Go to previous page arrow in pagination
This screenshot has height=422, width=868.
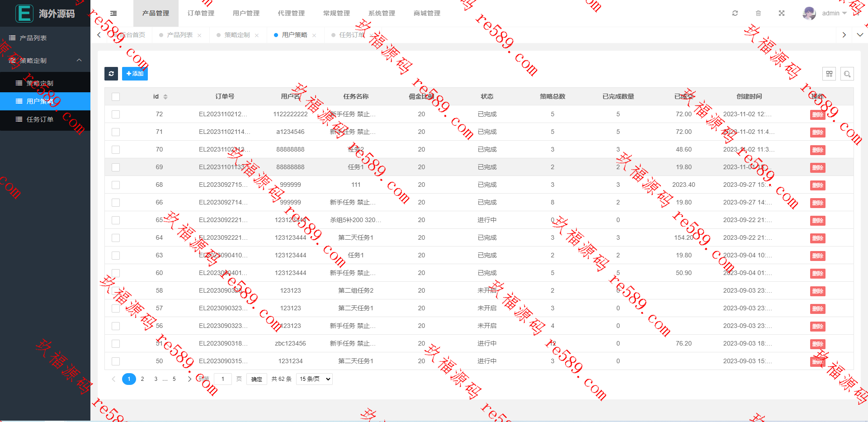[113, 379]
